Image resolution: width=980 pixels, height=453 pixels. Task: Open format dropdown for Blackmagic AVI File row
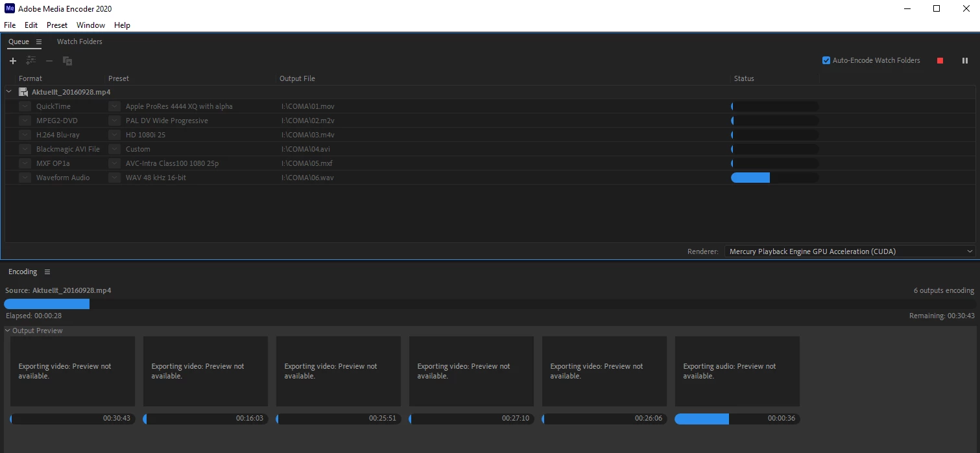(25, 149)
